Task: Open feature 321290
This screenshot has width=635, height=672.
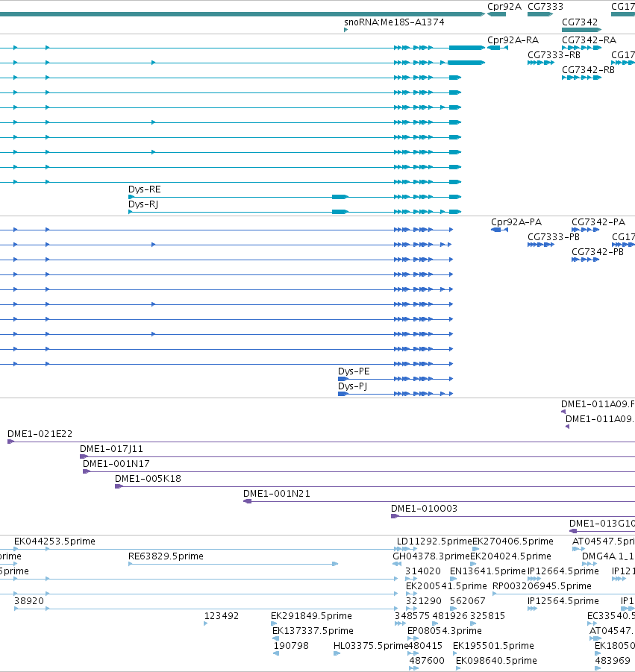Action: click(424, 601)
